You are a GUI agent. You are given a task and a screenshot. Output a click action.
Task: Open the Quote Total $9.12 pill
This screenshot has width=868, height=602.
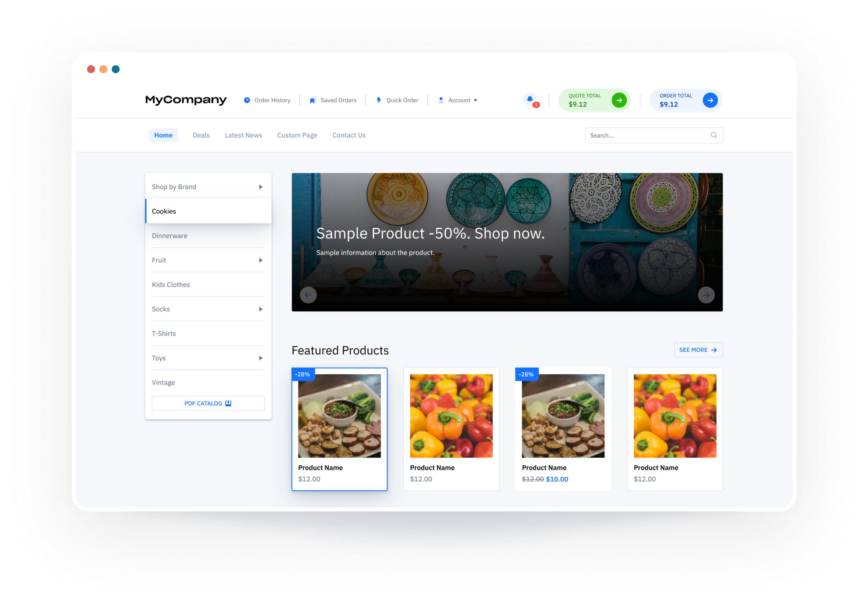tap(595, 100)
